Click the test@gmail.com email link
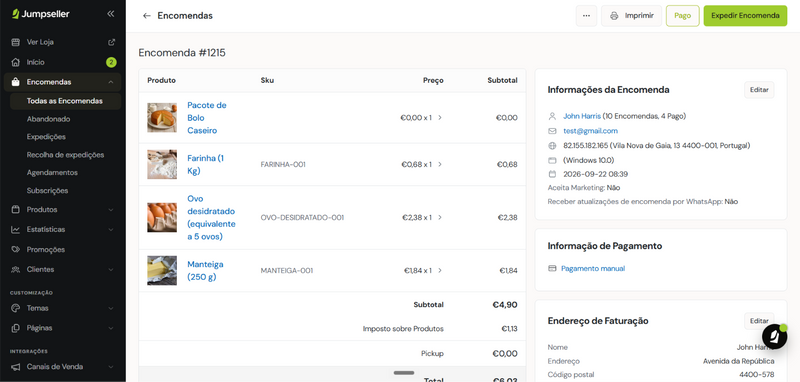 point(590,131)
